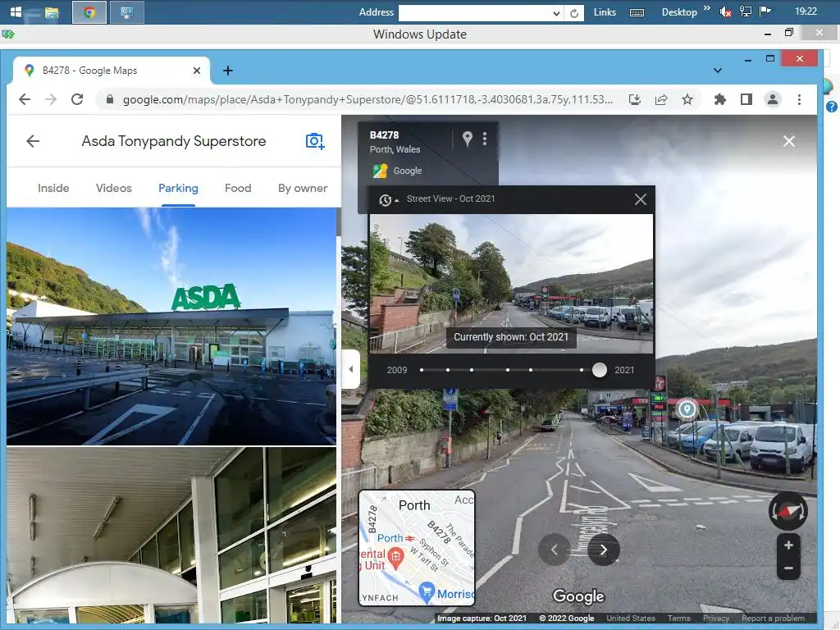840x630 pixels.
Task: Move to next Street View position arrow
Action: click(603, 550)
